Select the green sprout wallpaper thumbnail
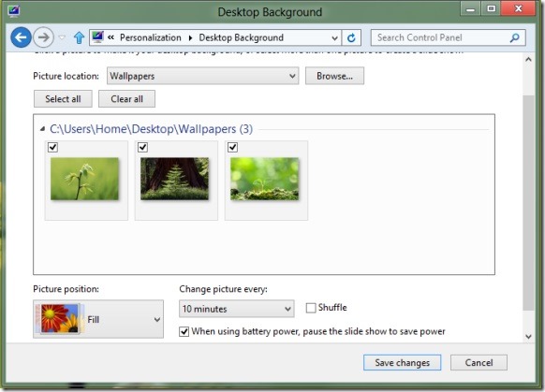This screenshot has height=392, width=545. (x=85, y=179)
